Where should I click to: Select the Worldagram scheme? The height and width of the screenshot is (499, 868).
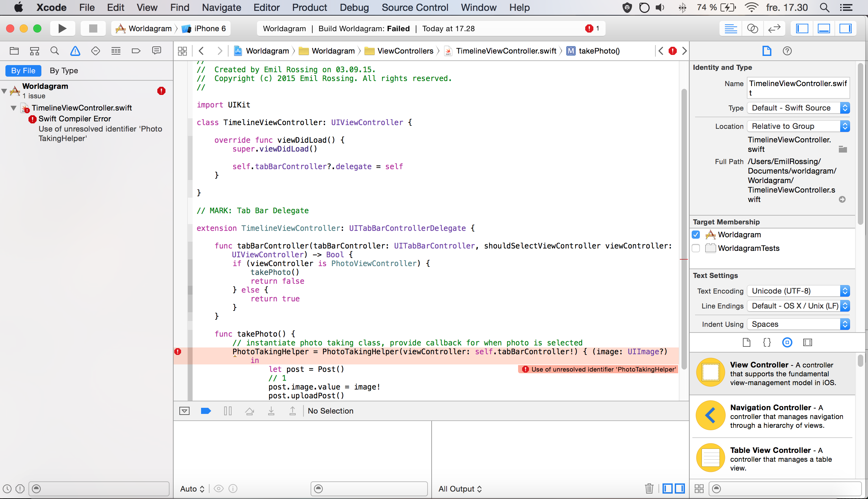tap(144, 28)
